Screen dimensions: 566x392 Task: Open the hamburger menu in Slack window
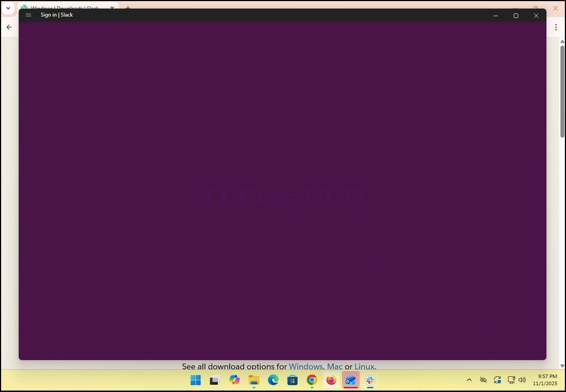click(29, 15)
